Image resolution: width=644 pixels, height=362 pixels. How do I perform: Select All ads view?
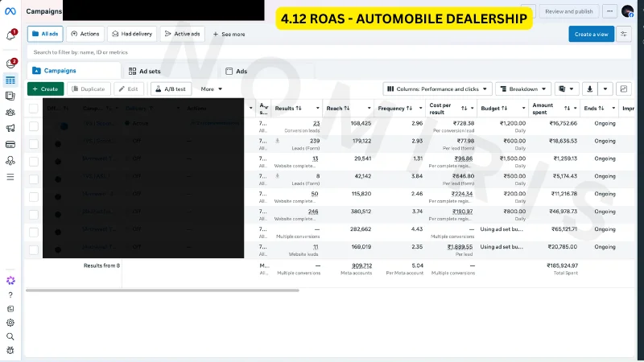(45, 34)
